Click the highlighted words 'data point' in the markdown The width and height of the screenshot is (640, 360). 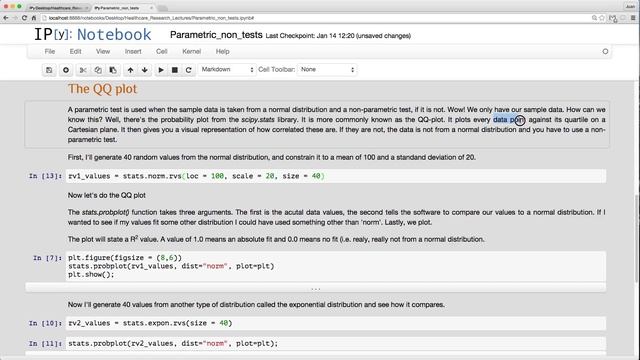pyautogui.click(x=509, y=120)
